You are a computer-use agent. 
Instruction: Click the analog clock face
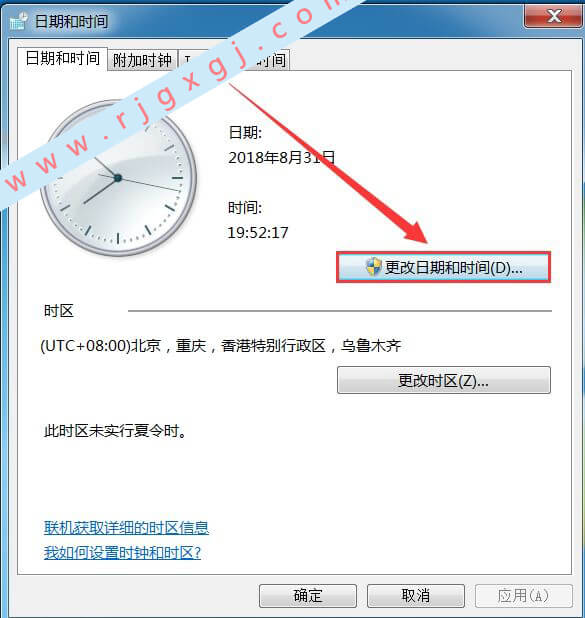118,178
